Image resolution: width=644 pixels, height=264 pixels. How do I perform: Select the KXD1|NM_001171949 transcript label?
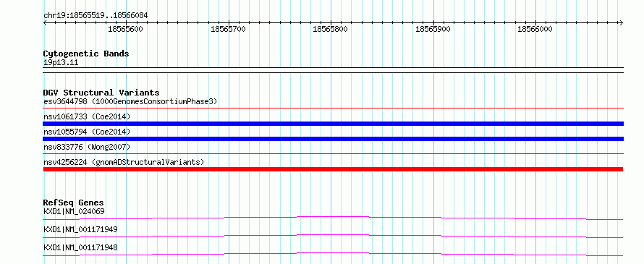[x=80, y=229]
